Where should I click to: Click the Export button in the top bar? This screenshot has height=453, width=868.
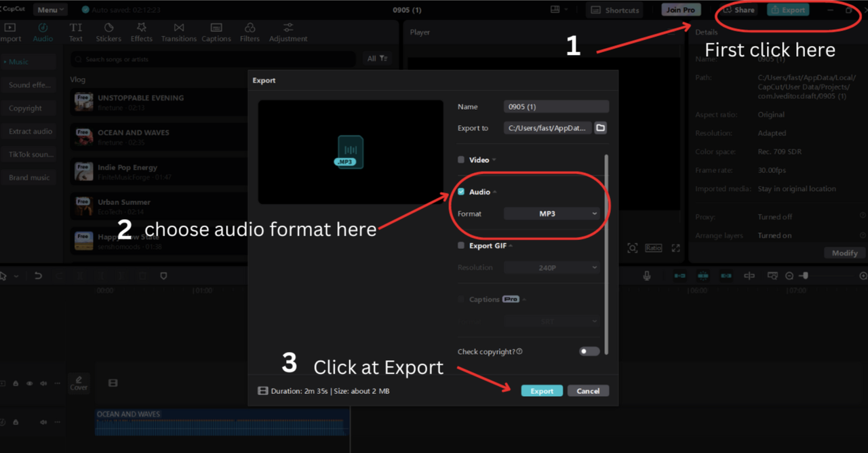pos(788,9)
